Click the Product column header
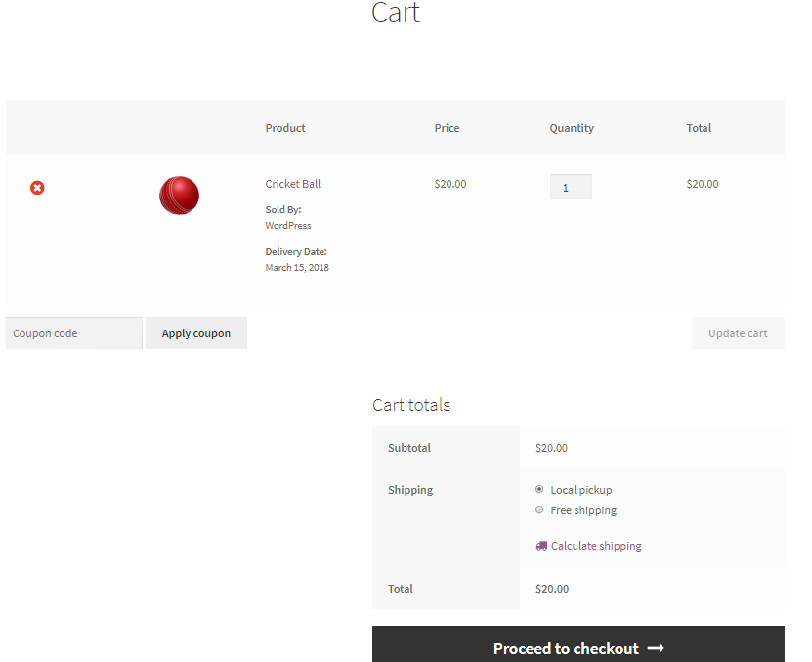The width and height of the screenshot is (812, 662). pos(285,128)
